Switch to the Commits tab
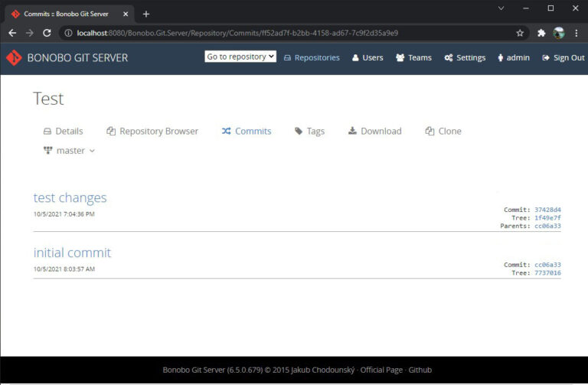Screen dimensions: 588x385 click(x=247, y=131)
